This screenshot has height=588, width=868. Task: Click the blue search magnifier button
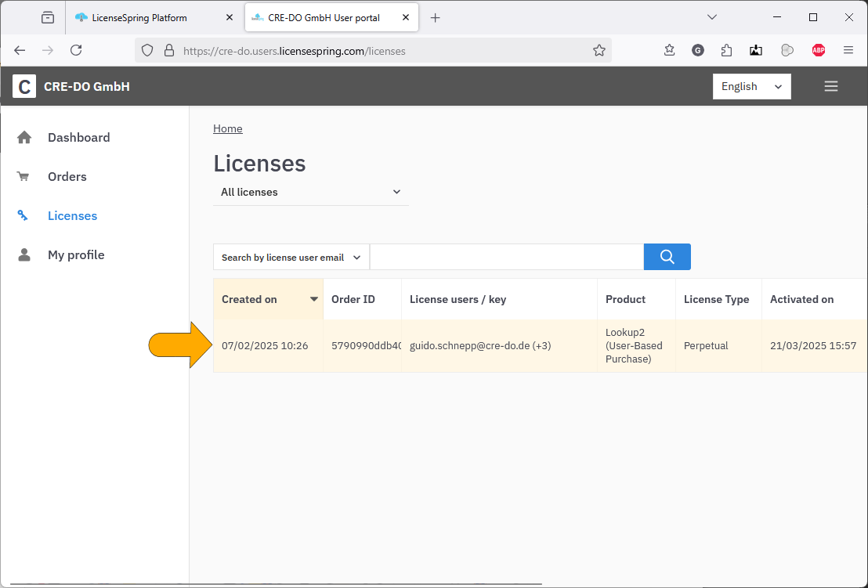point(667,257)
